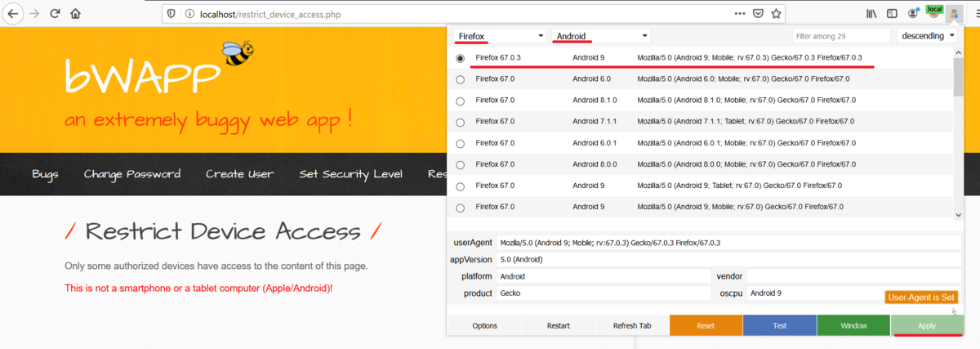This screenshot has width=980, height=349.
Task: Click the appVersion text field
Action: (728, 259)
